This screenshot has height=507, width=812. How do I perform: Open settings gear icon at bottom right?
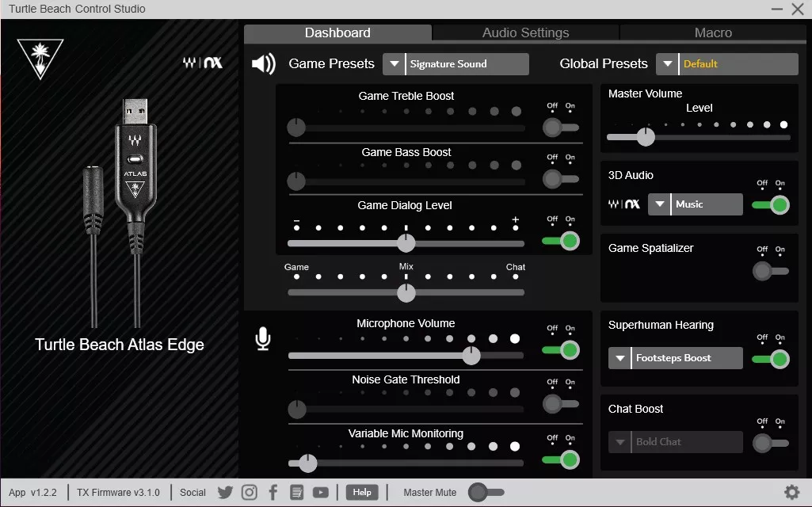coord(792,492)
